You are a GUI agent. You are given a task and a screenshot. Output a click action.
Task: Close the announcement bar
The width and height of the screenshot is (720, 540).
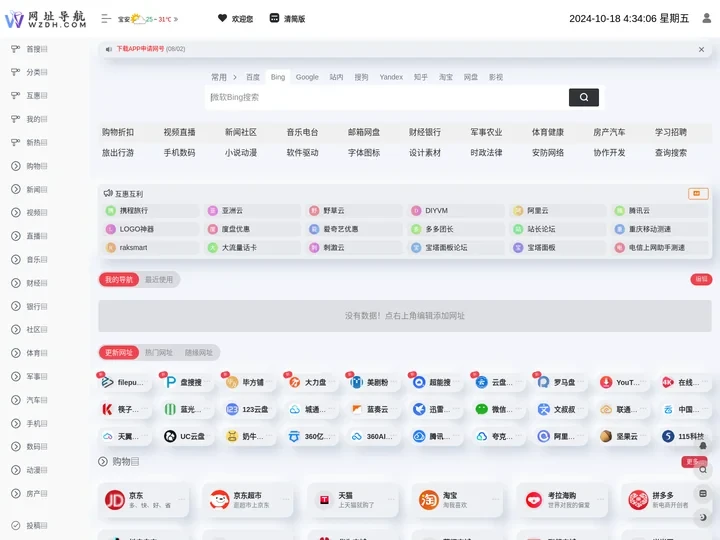click(701, 49)
